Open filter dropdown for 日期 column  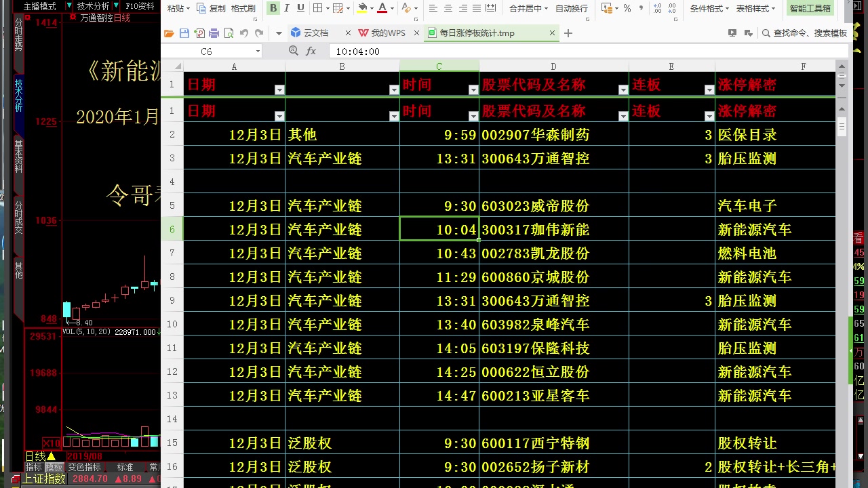(x=279, y=89)
